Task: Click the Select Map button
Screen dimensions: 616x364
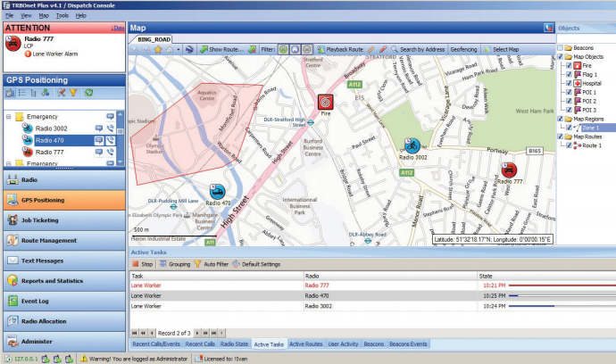Action: (x=502, y=49)
